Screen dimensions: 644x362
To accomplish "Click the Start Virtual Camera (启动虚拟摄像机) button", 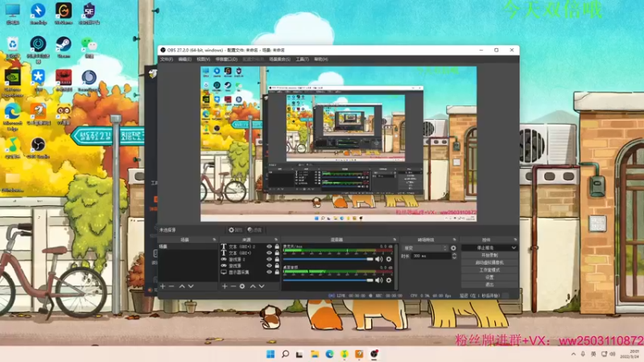I will (x=489, y=263).
